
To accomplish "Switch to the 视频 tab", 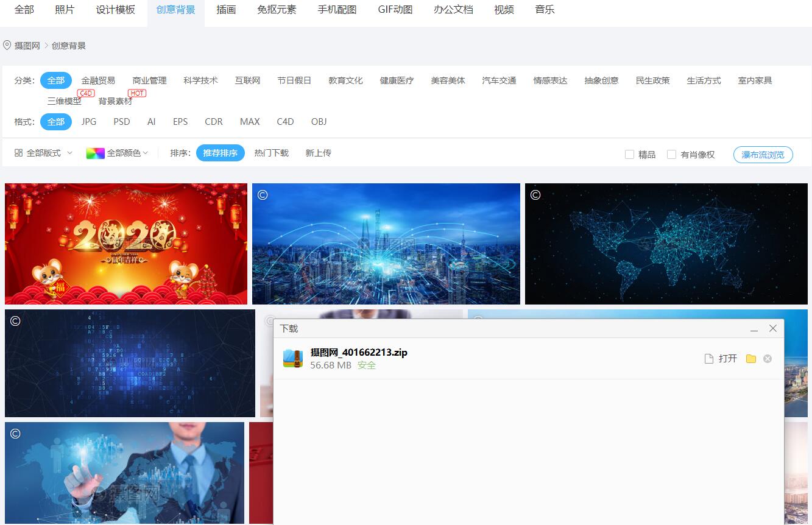I will coord(504,9).
